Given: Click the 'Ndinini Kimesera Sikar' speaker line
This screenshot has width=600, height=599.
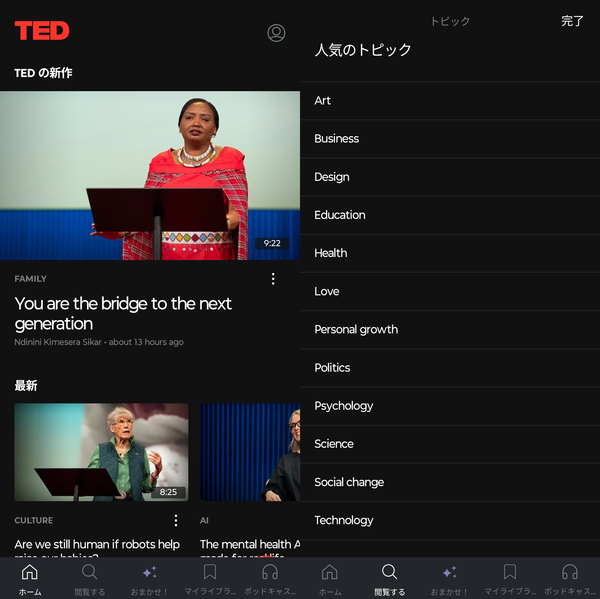Looking at the screenshot, I should pyautogui.click(x=99, y=342).
